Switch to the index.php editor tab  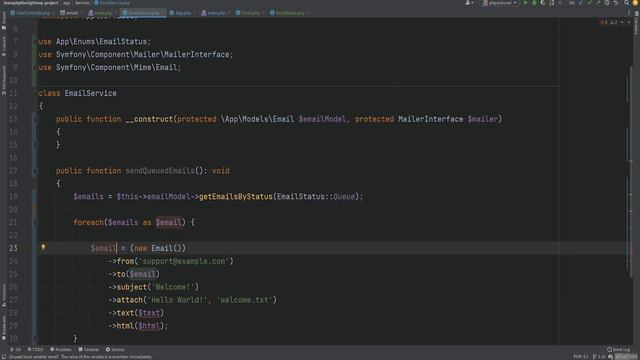(216, 13)
